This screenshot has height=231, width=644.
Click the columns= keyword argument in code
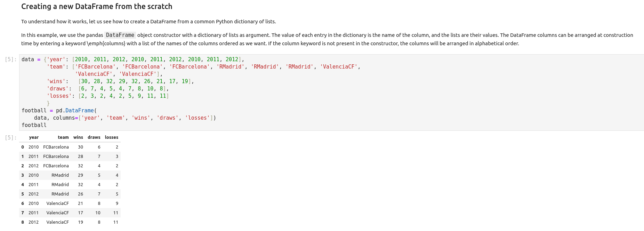[x=64, y=118]
